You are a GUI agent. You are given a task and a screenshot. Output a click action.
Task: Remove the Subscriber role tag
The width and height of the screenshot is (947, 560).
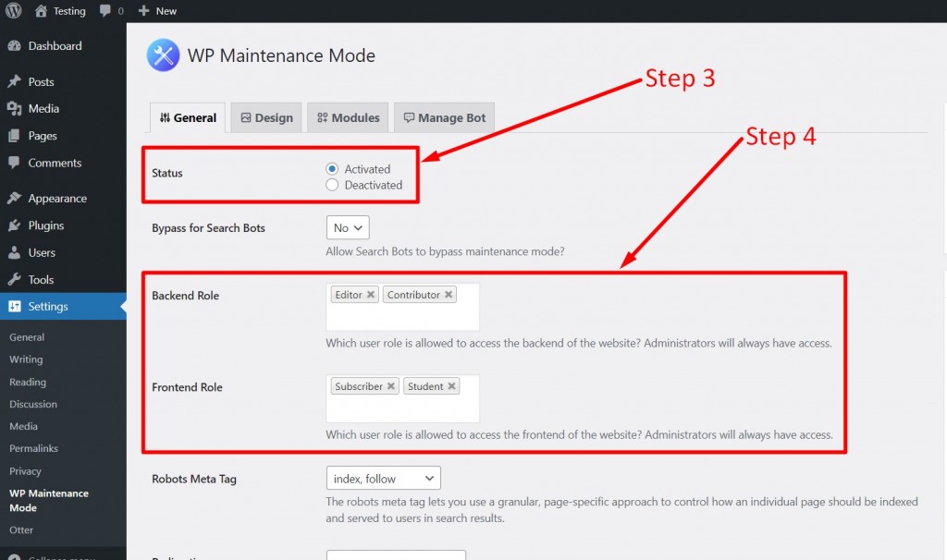[391, 386]
